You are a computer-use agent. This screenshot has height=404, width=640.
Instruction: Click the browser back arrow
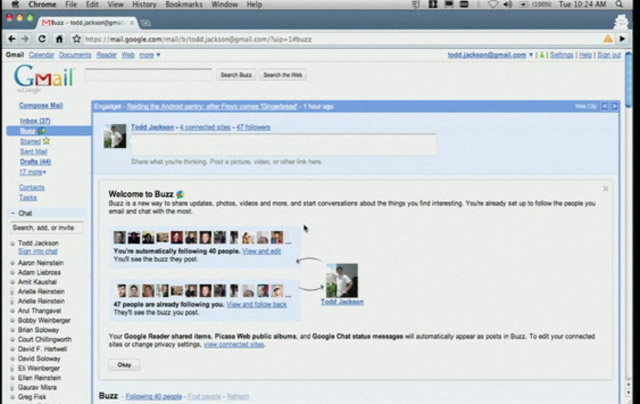coord(10,38)
